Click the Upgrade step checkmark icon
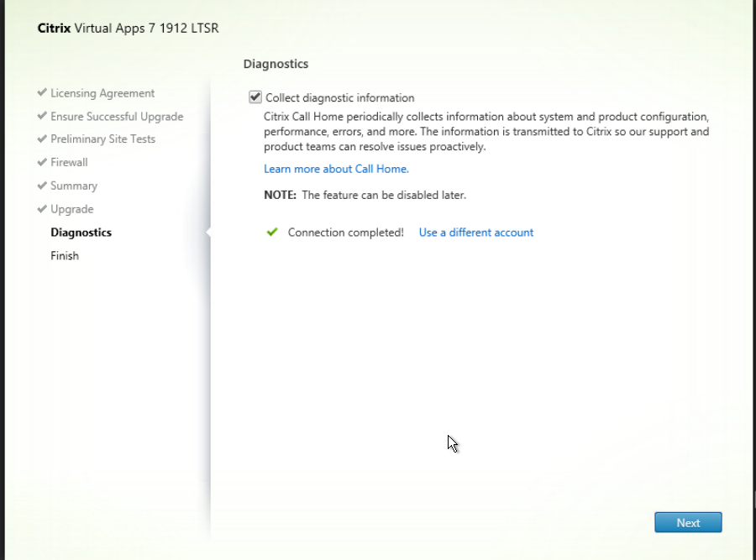 coord(42,209)
